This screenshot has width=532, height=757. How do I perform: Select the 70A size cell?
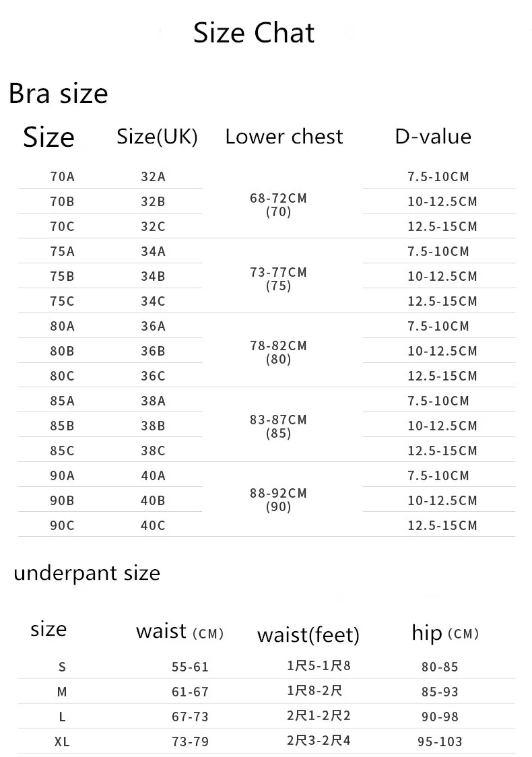click(x=62, y=176)
